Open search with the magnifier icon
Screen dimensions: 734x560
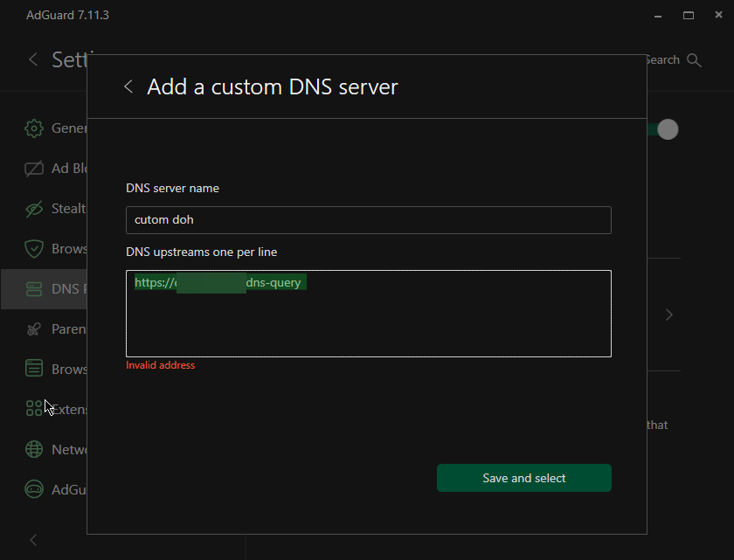coord(694,59)
